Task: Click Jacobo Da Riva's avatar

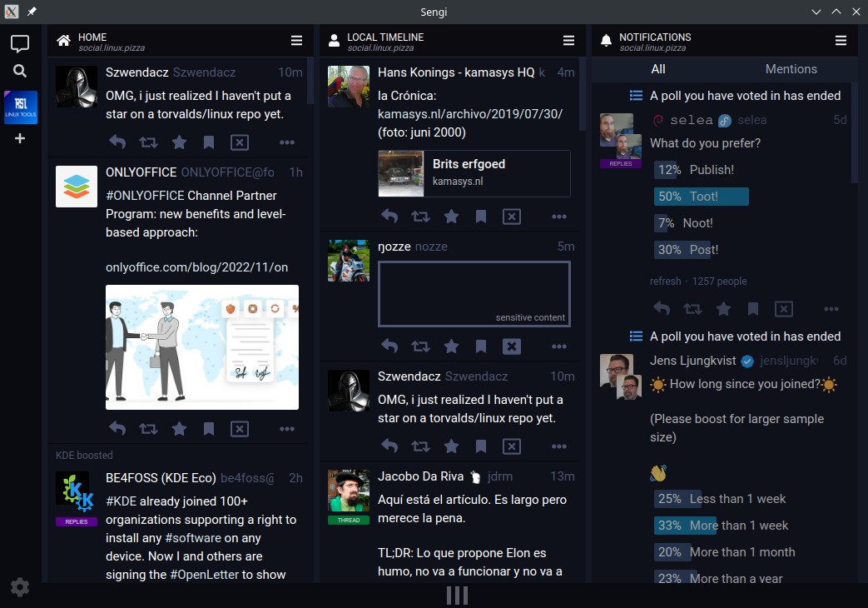Action: (x=349, y=491)
